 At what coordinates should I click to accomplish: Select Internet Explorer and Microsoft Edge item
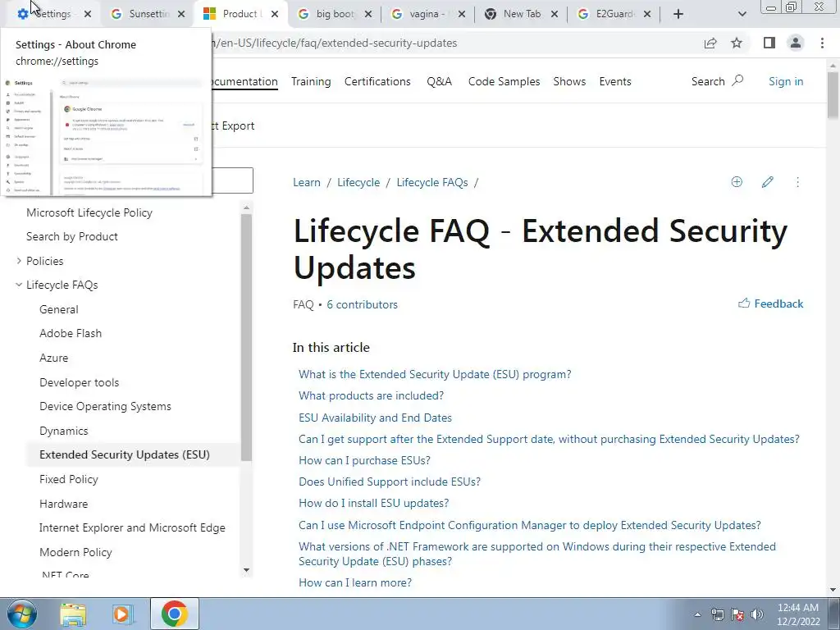click(132, 527)
